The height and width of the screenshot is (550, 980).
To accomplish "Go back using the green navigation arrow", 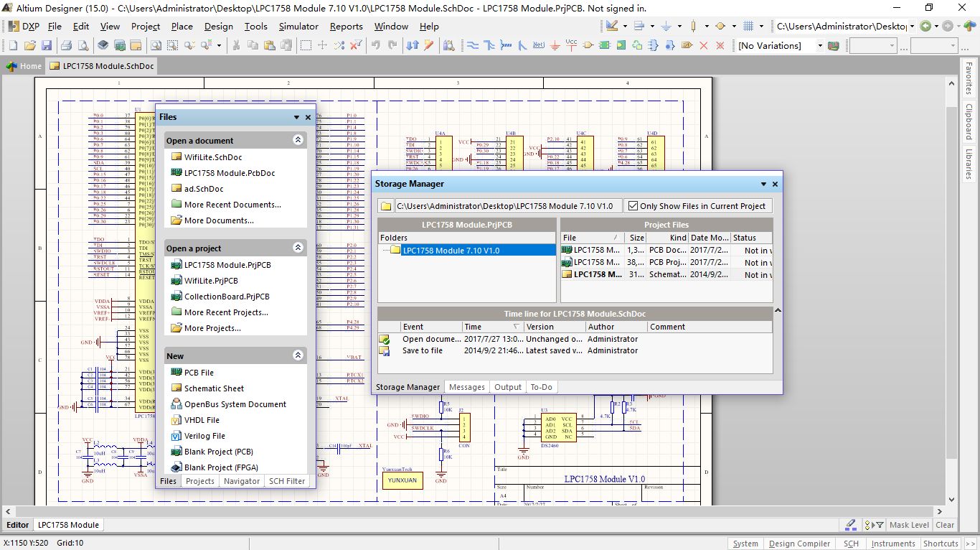I will 925,27.
